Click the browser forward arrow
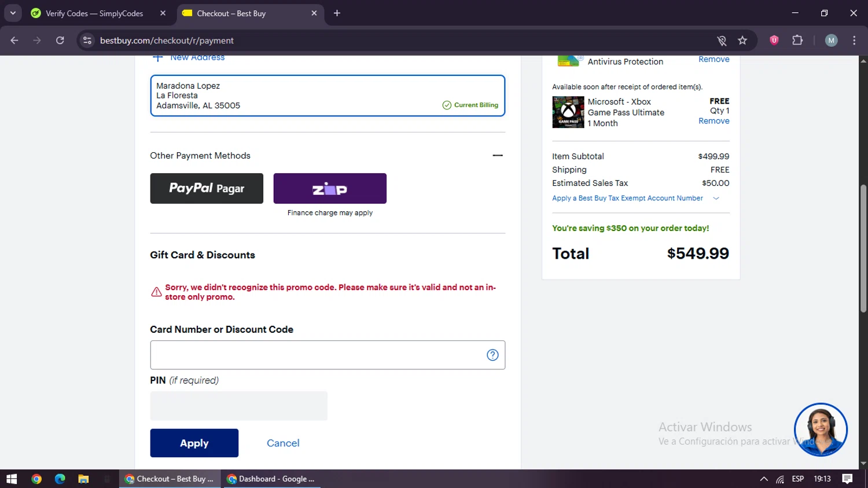Screen dimensions: 868x488 pos(37,41)
